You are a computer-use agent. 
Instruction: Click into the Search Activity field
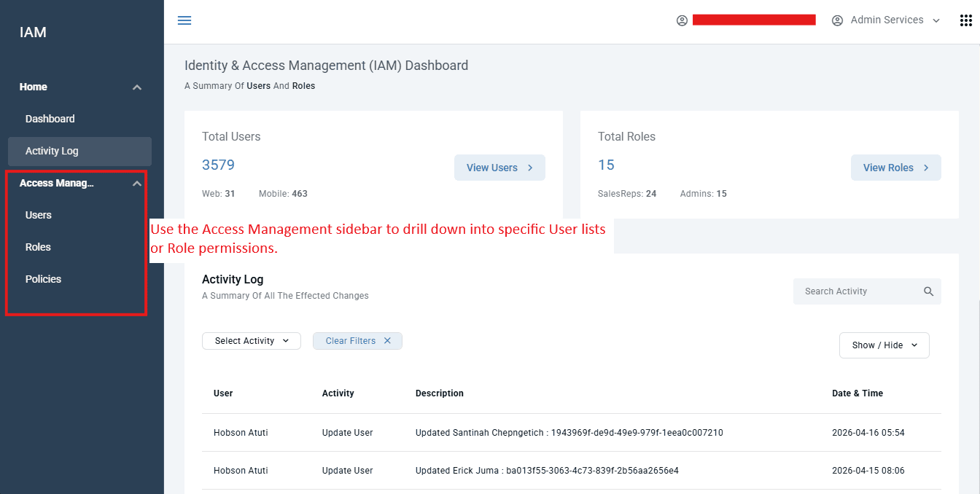coord(867,291)
